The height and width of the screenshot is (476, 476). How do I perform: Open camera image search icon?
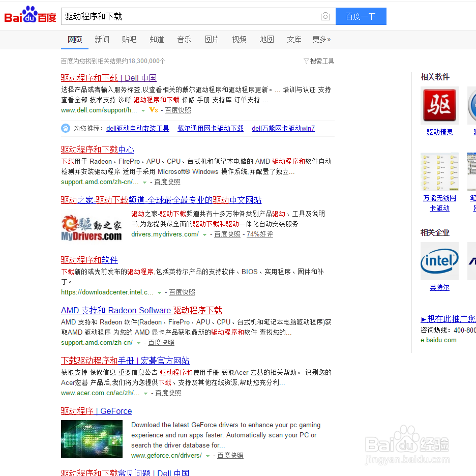click(325, 16)
